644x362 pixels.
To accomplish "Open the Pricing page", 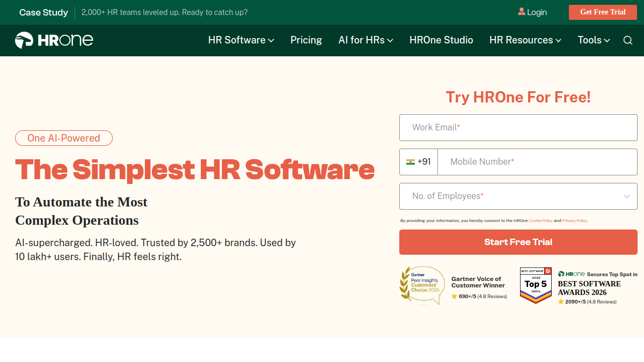I will point(306,40).
